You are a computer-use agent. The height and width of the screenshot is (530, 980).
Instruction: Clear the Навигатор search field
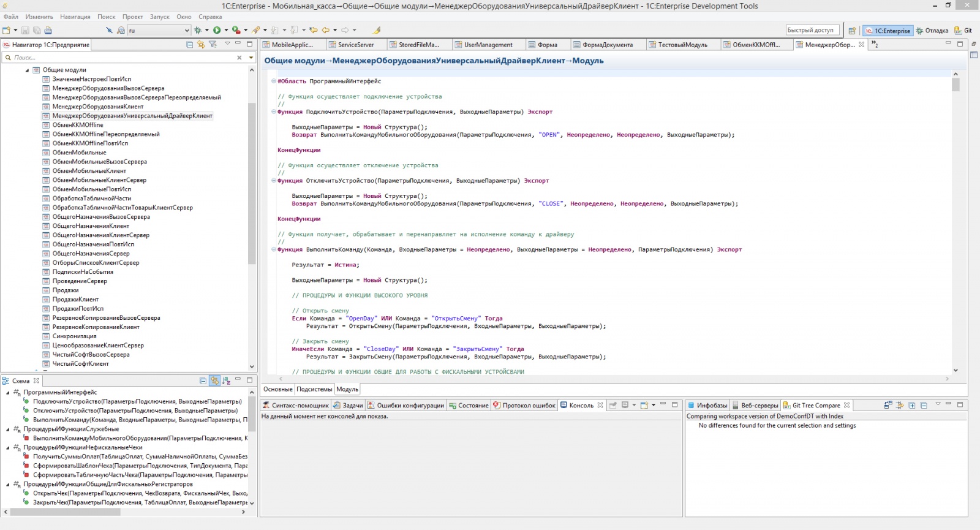239,58
